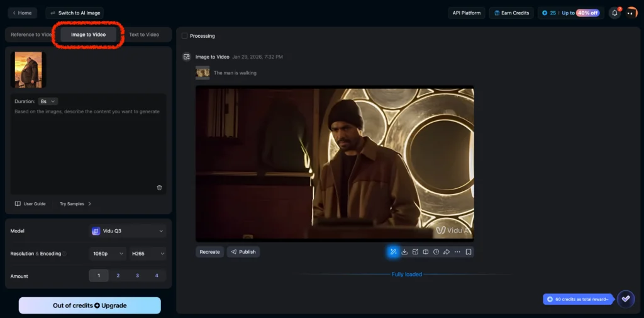Click Recreate button

pos(209,252)
